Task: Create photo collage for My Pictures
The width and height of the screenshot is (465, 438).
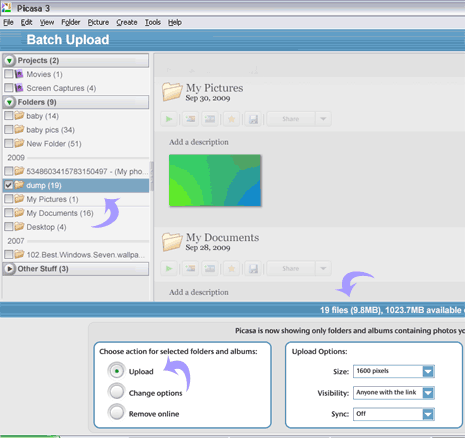Action: click(190, 119)
